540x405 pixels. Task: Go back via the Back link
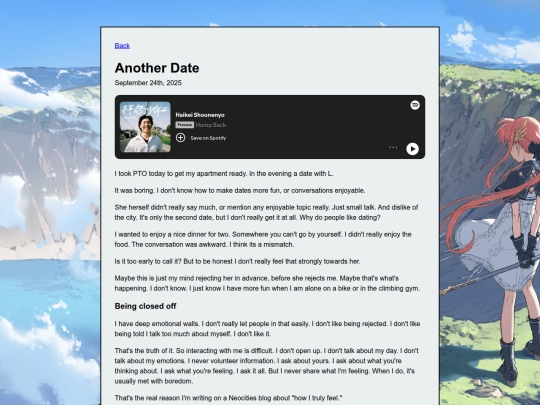pyautogui.click(x=122, y=46)
